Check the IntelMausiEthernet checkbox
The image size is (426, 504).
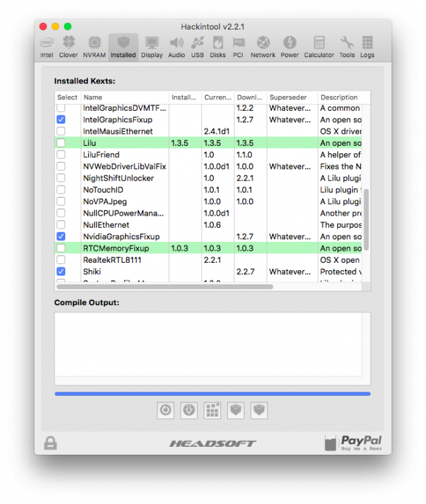60,131
